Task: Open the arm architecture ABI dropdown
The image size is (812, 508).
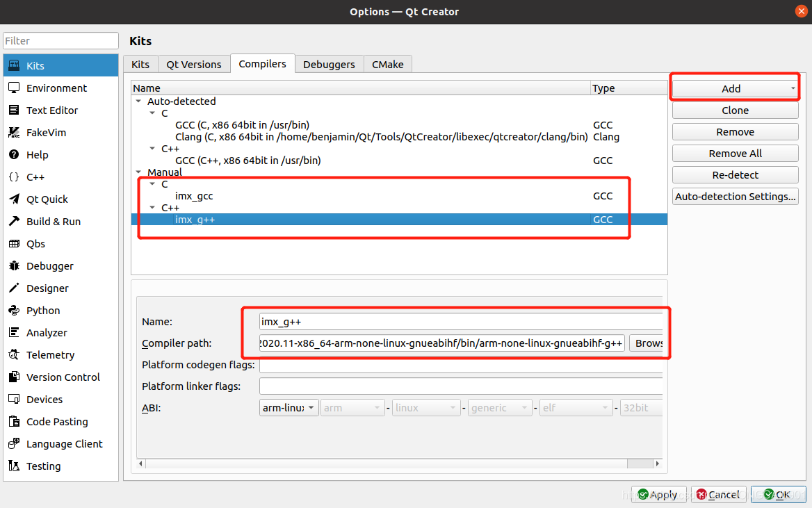Action: tap(352, 408)
